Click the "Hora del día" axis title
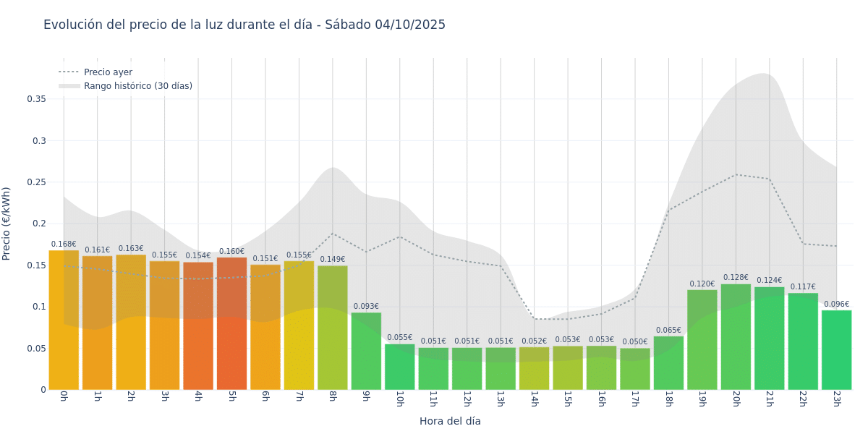This screenshot has width=868, height=434. click(x=450, y=421)
